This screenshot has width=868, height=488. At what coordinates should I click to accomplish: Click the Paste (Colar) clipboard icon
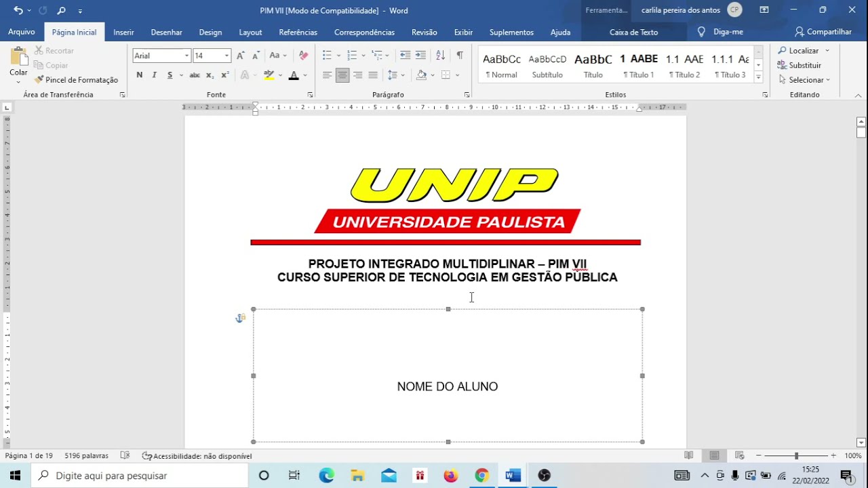[x=18, y=56]
